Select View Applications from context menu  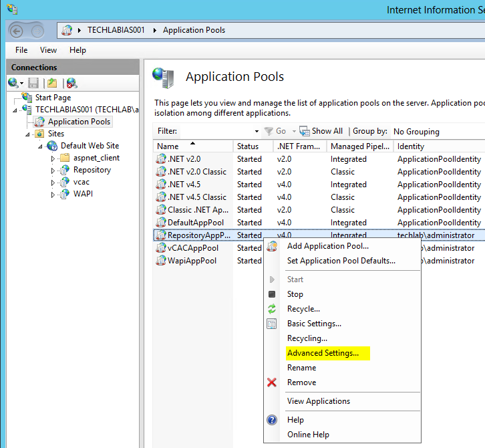tap(319, 401)
